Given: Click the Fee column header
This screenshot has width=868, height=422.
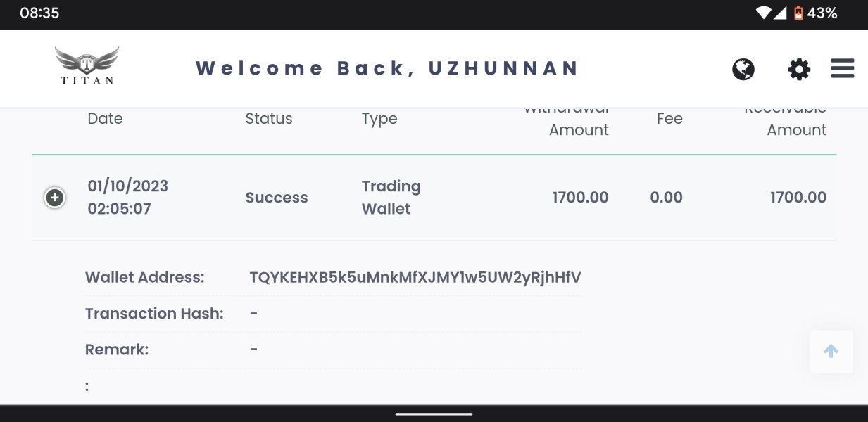Looking at the screenshot, I should 669,119.
